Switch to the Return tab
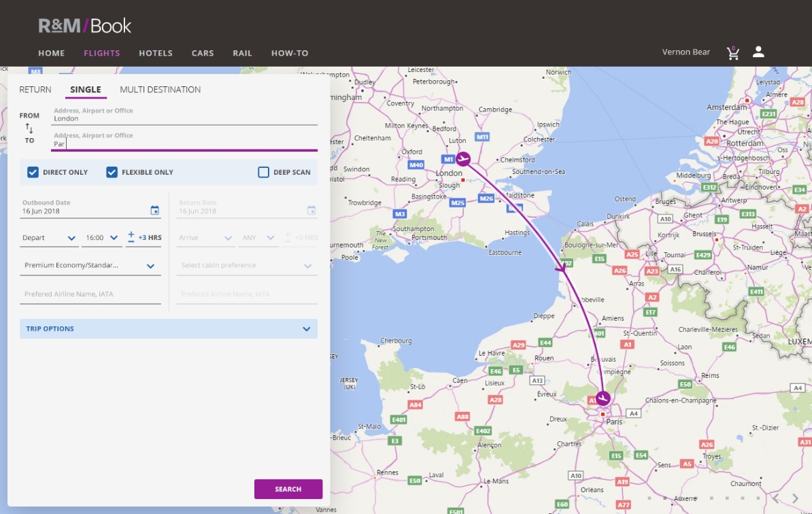Image resolution: width=812 pixels, height=514 pixels. click(35, 90)
